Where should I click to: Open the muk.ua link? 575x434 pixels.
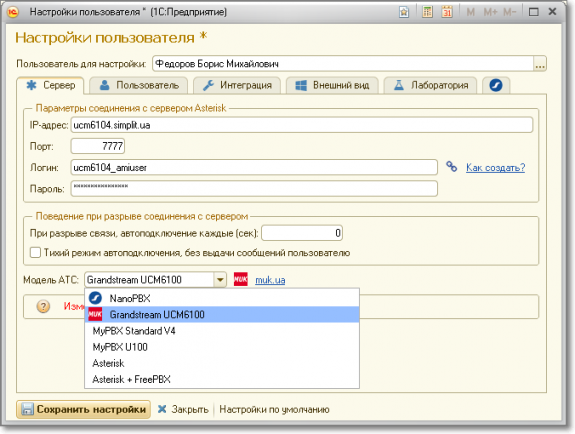(x=270, y=280)
